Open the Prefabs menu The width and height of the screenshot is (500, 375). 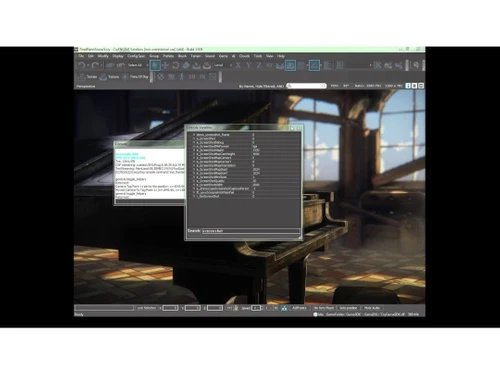[168, 56]
